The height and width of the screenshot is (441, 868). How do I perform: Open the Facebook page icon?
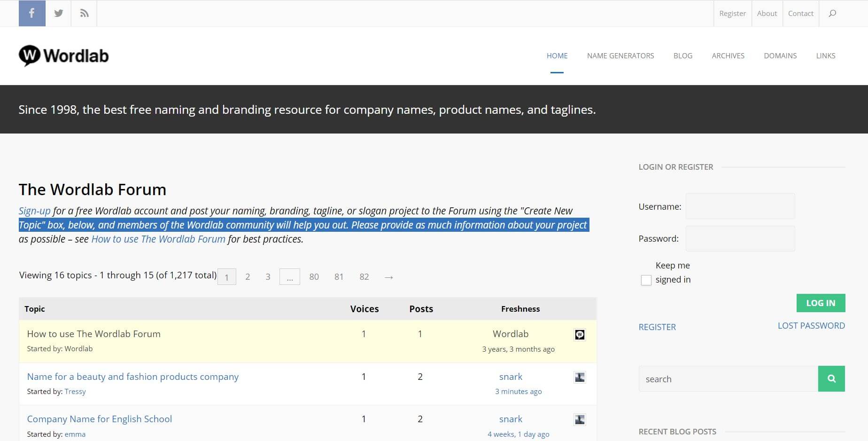tap(32, 13)
